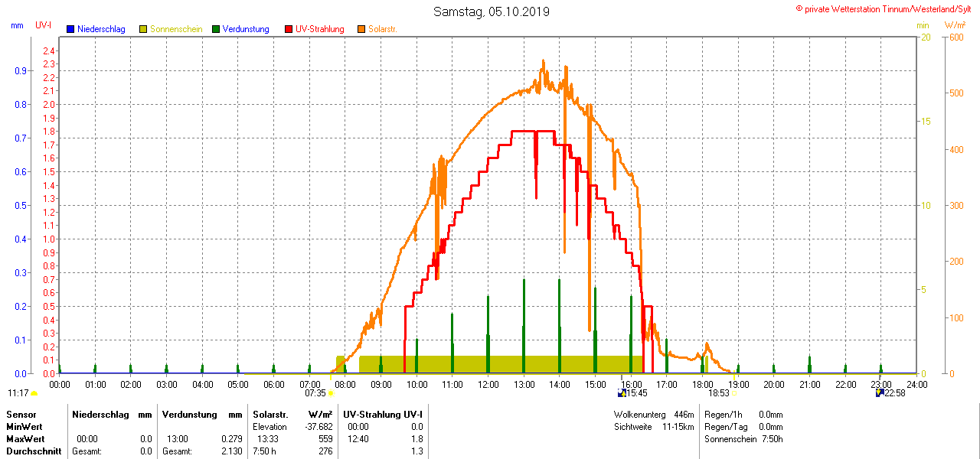Click the Verdunstung column header in table
The width and height of the screenshot is (980, 459).
pyautogui.click(x=188, y=414)
